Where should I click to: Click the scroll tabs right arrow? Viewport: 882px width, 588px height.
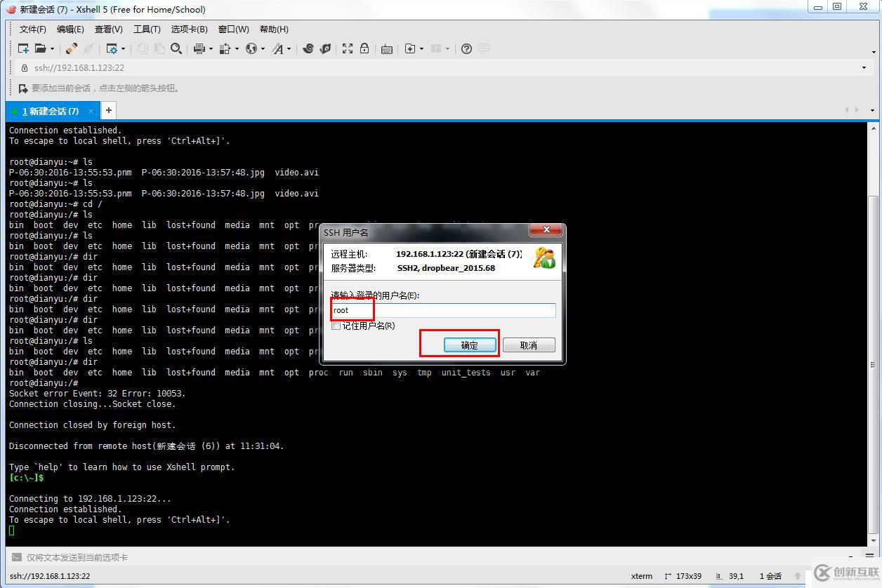point(856,110)
